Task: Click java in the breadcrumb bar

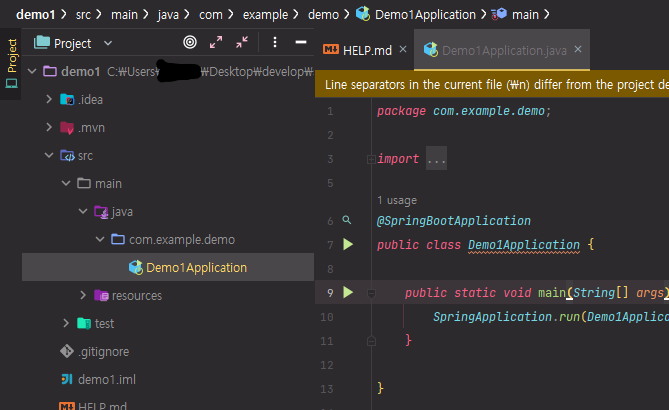Action: 168,15
